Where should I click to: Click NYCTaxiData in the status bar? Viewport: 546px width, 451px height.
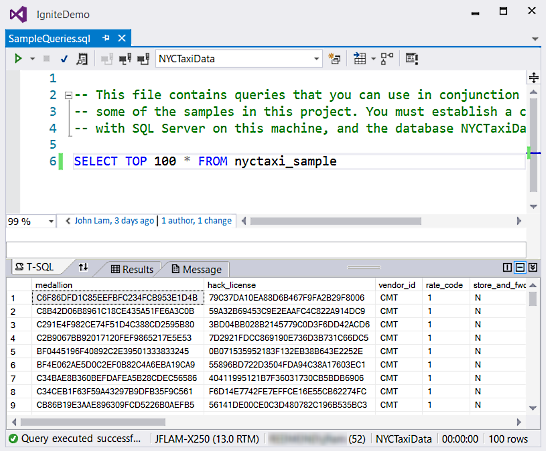point(403,439)
